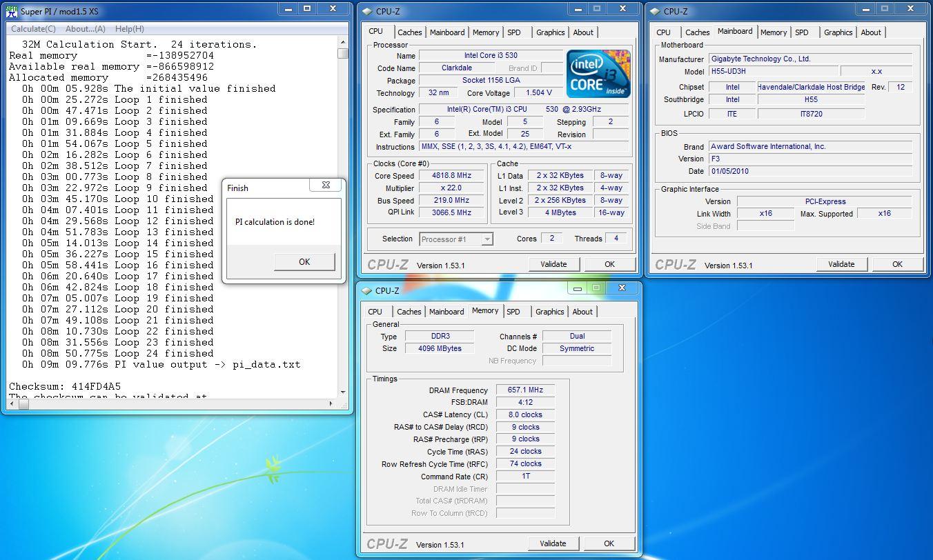Switch to Caches tab in CPU window
Screen dimensions: 933x560
tap(409, 32)
